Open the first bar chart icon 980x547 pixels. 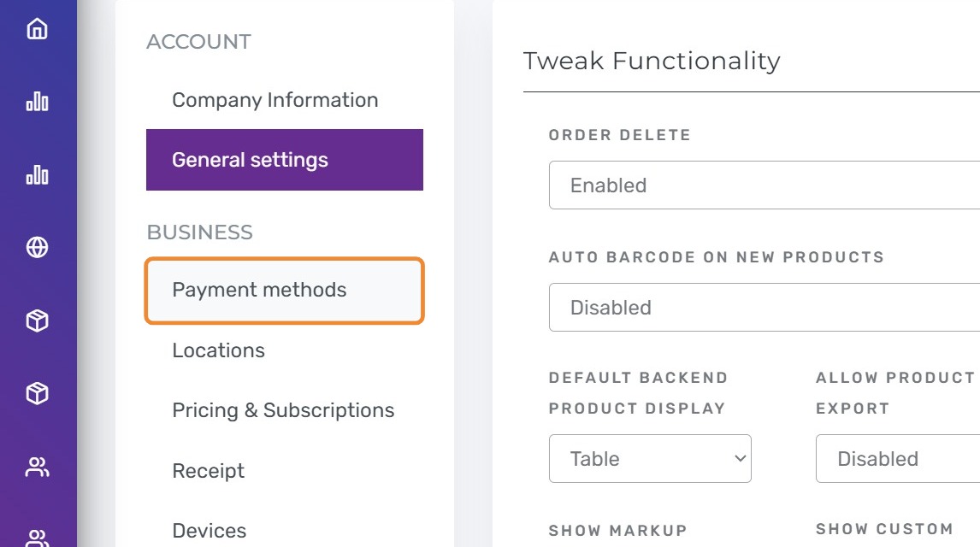pos(37,101)
